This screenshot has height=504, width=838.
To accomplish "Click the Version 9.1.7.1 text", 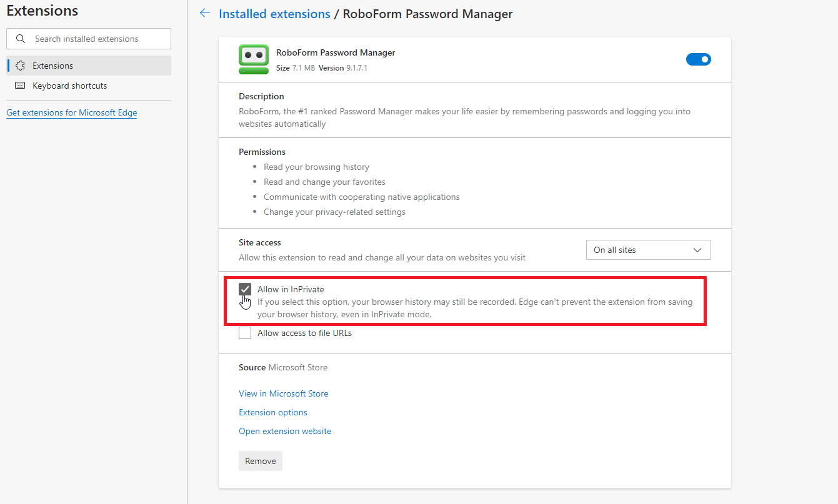I will [343, 68].
